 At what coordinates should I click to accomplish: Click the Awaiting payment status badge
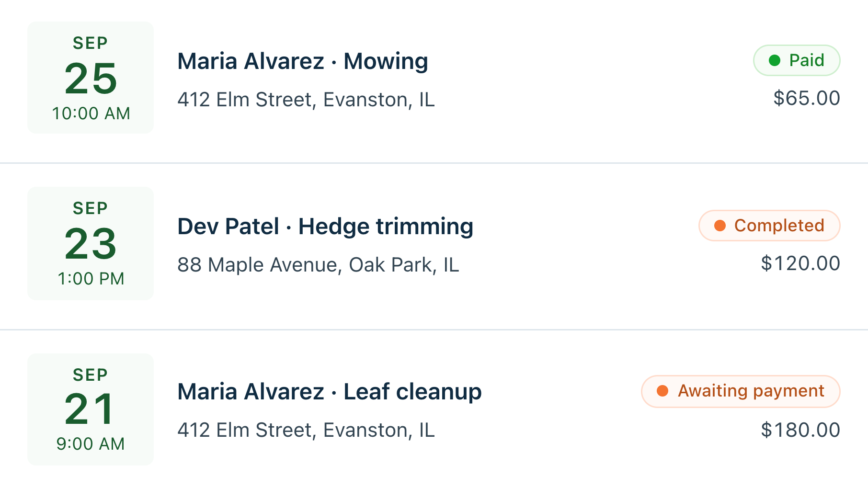click(741, 391)
